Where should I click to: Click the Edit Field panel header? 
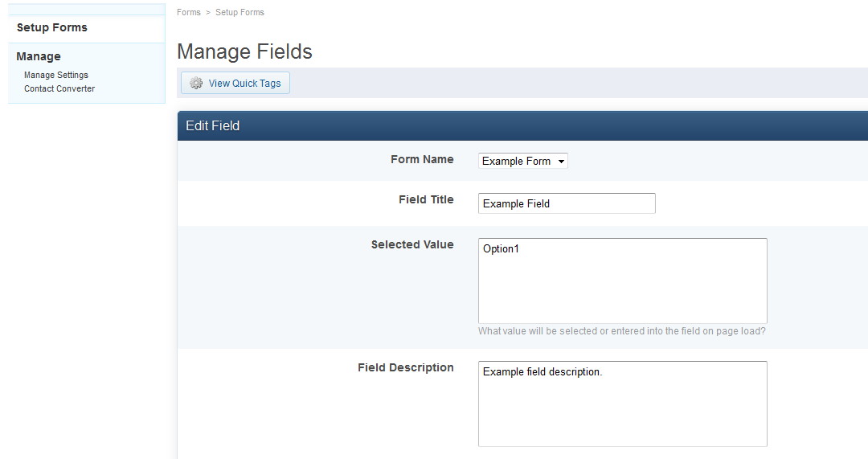coord(522,125)
